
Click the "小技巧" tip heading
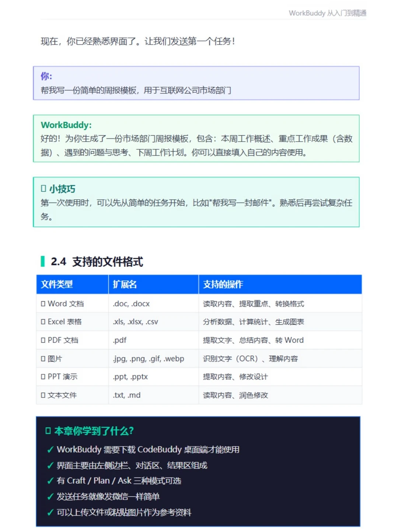62,189
